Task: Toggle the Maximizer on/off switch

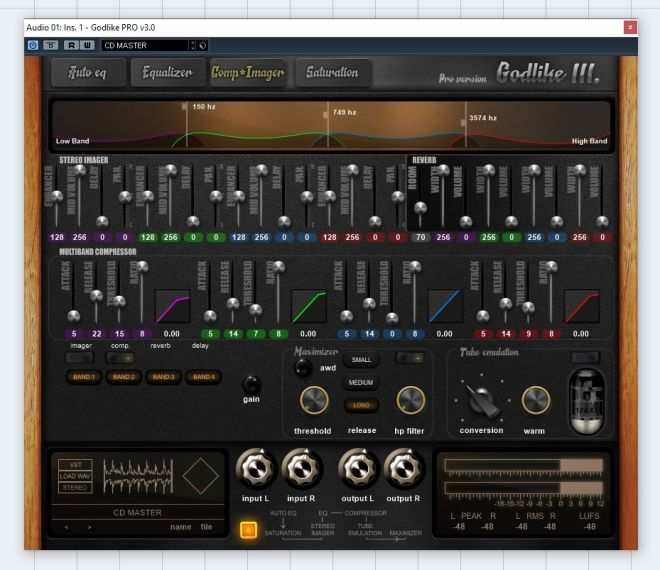Action: point(410,357)
